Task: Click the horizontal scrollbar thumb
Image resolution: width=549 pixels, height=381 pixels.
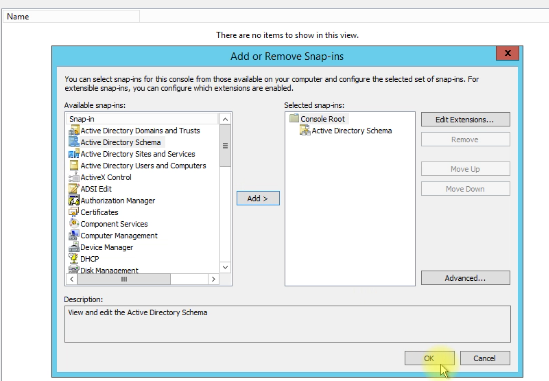Action: pyautogui.click(x=124, y=279)
